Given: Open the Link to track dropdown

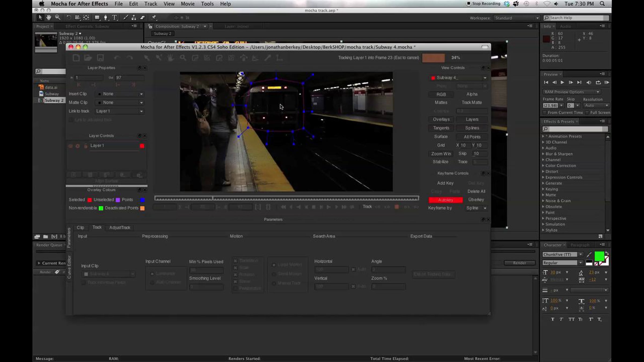Looking at the screenshot, I should click(x=120, y=111).
